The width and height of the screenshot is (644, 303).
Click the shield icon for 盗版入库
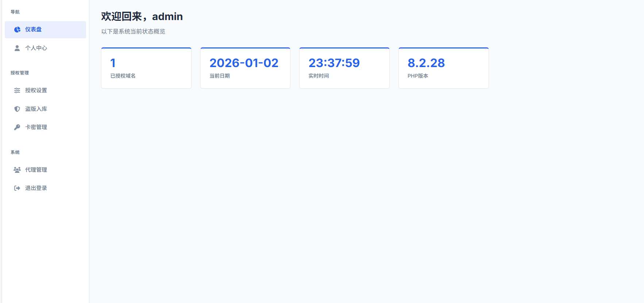point(17,109)
